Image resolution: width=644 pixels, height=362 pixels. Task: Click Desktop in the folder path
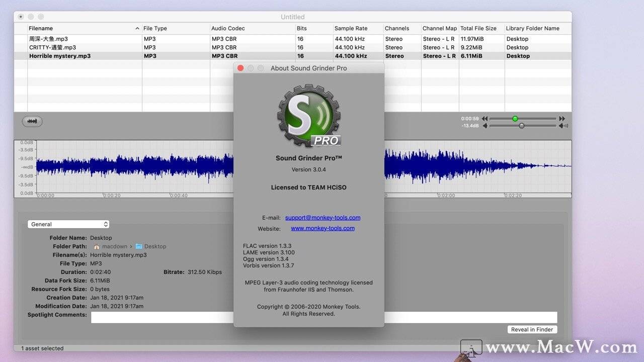155,246
